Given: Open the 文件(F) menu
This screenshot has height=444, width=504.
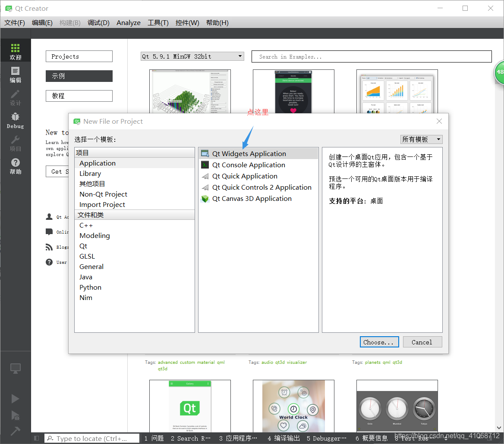Looking at the screenshot, I should point(15,23).
